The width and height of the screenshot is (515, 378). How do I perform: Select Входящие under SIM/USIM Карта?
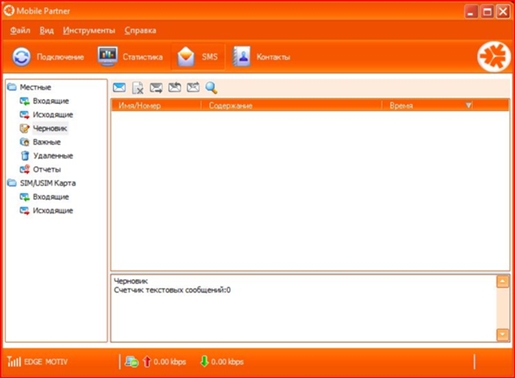coord(51,197)
